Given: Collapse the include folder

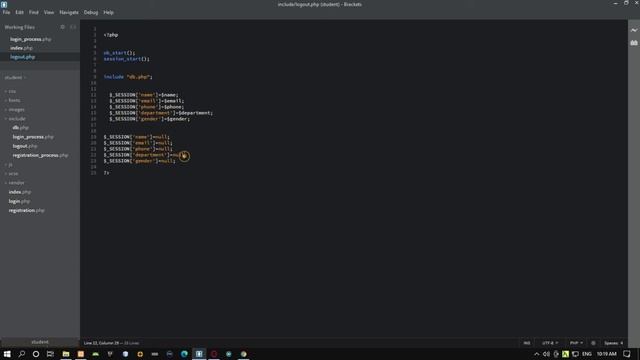Looking at the screenshot, I should point(17,119).
